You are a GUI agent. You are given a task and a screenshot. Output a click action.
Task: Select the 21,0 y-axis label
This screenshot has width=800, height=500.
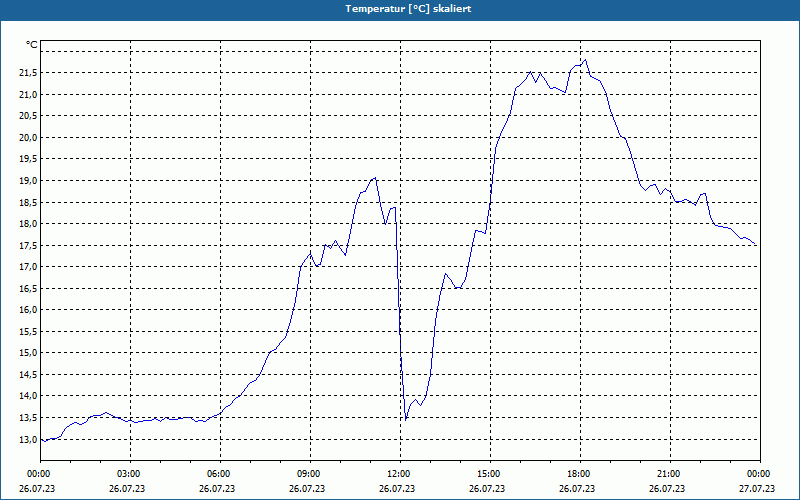click(29, 94)
